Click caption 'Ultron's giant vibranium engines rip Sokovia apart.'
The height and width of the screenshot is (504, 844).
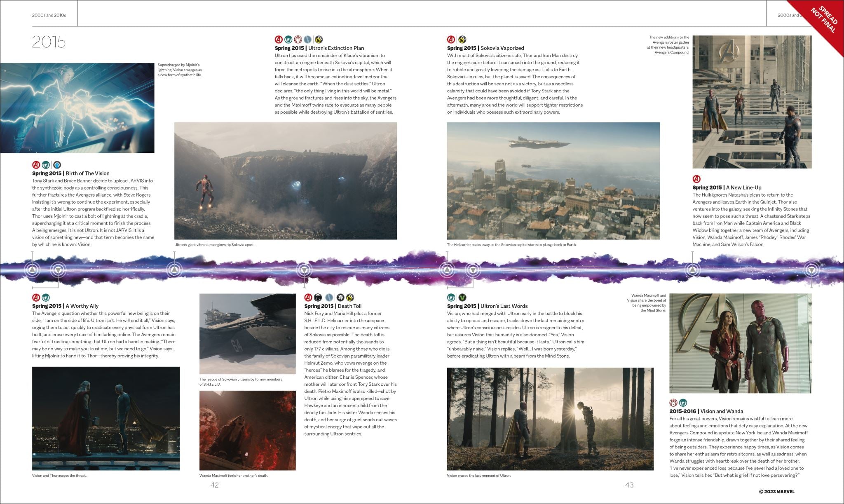point(214,245)
